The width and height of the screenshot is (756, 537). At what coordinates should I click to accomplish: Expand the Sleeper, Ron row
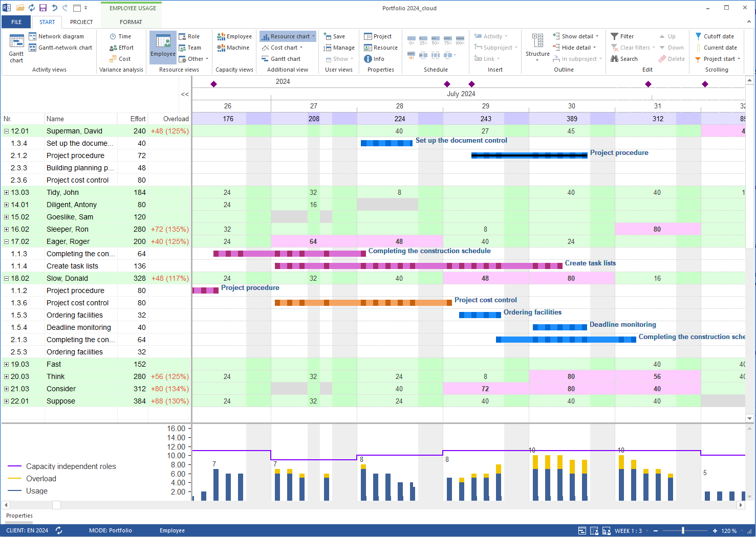7,229
